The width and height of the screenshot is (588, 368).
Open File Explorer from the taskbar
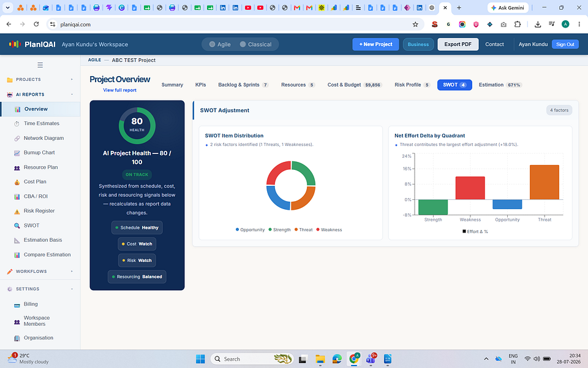[x=320, y=359]
